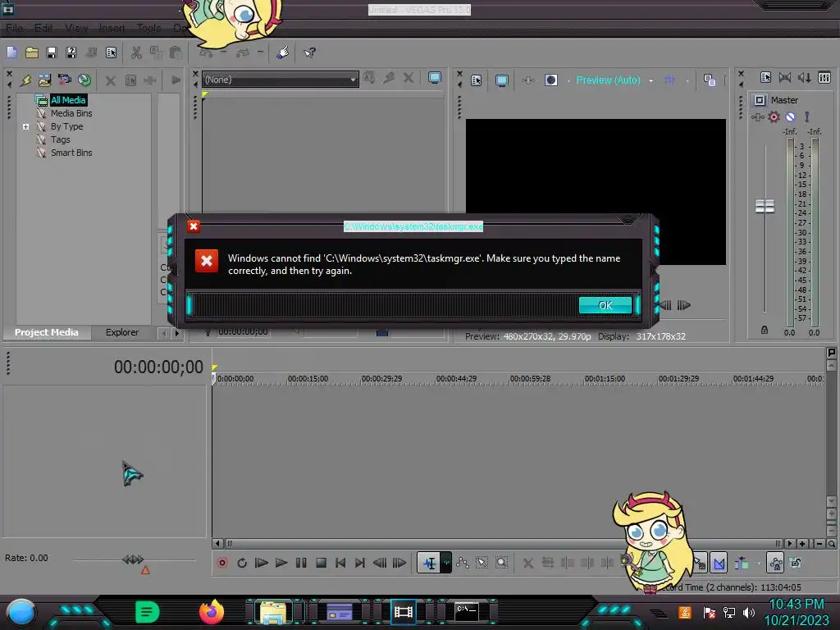Viewport: 840px width, 630px height.
Task: Select Media Bins in tree
Action: click(71, 113)
